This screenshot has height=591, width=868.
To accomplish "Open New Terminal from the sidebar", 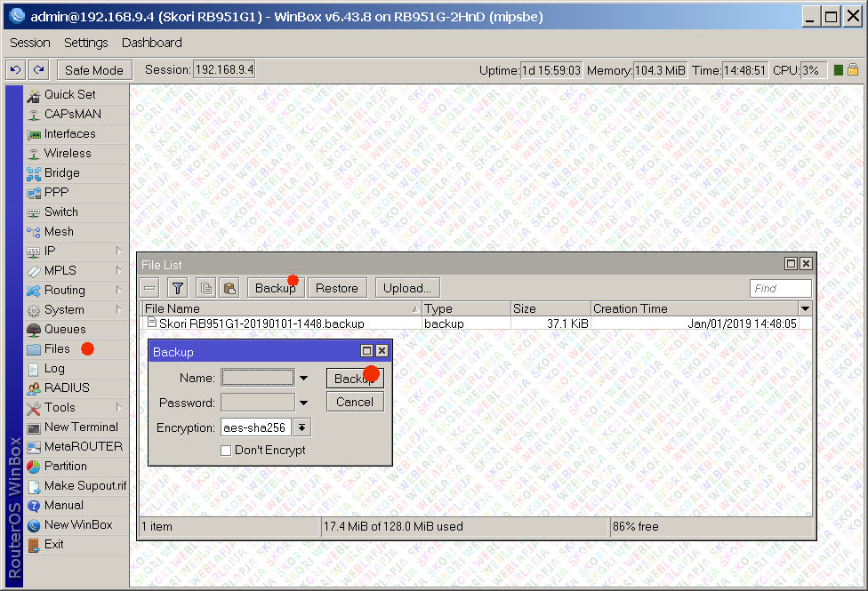I will coord(81,427).
